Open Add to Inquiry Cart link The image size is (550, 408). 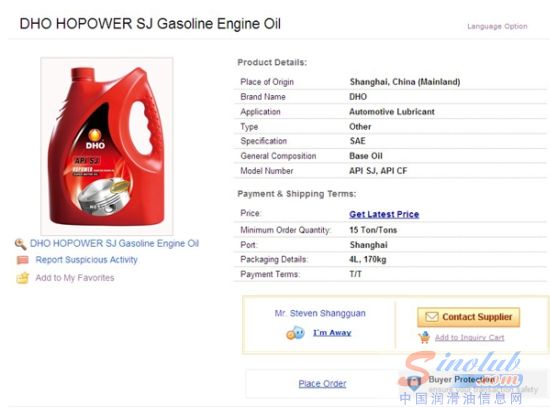tap(469, 337)
